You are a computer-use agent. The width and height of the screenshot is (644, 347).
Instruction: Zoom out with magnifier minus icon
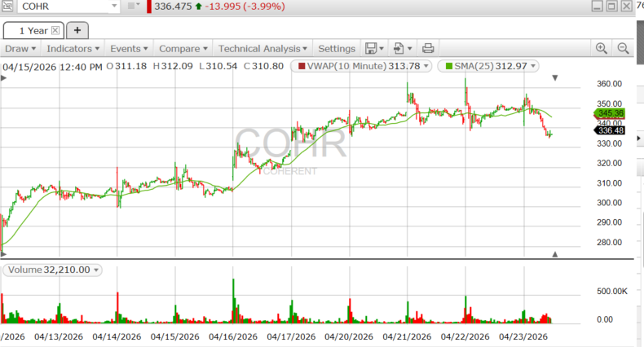pos(623,48)
